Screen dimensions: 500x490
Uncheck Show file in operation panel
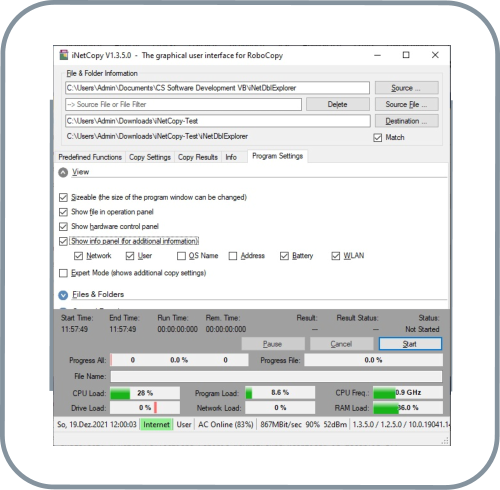coord(63,212)
